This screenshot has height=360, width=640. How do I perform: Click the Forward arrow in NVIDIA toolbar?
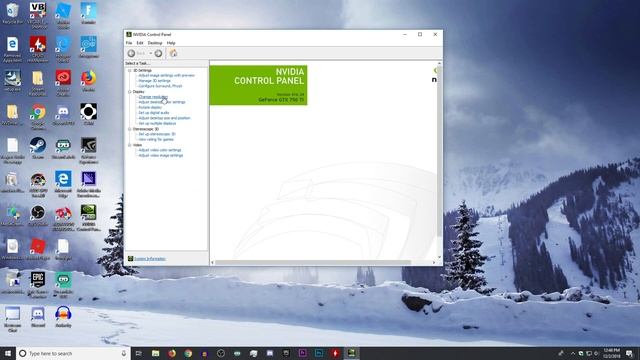(158, 53)
